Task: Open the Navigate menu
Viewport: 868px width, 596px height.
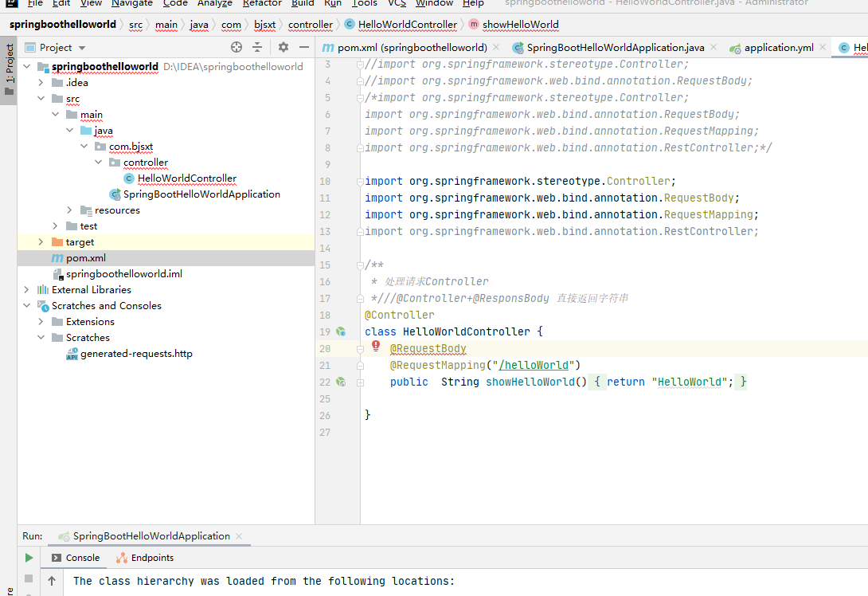Action: pos(131,3)
